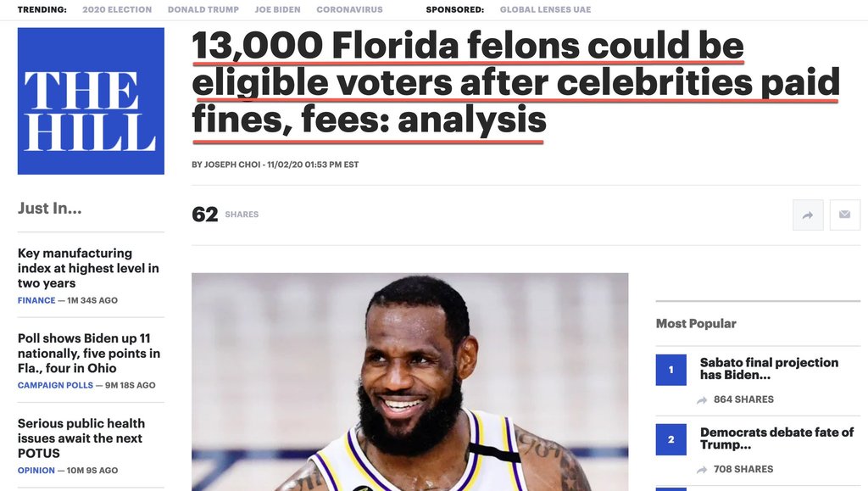This screenshot has width=868, height=491.
Task: Click share arrow beside 708 shares
Action: [702, 470]
